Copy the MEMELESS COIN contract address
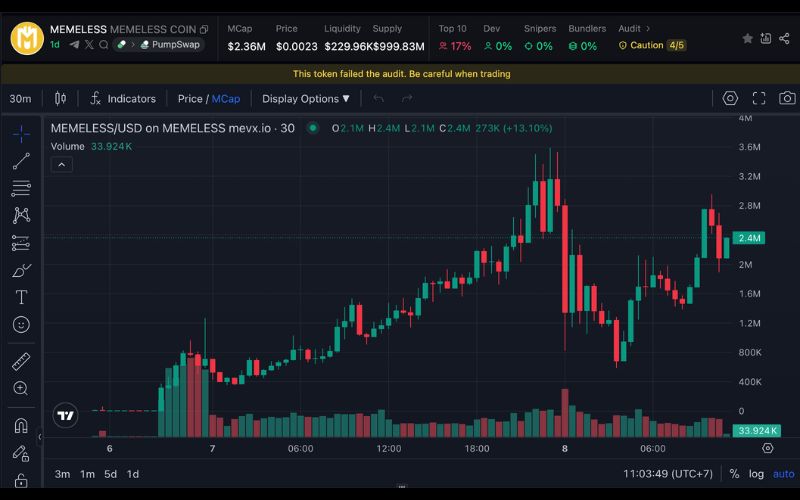The image size is (800, 500). 204,30
